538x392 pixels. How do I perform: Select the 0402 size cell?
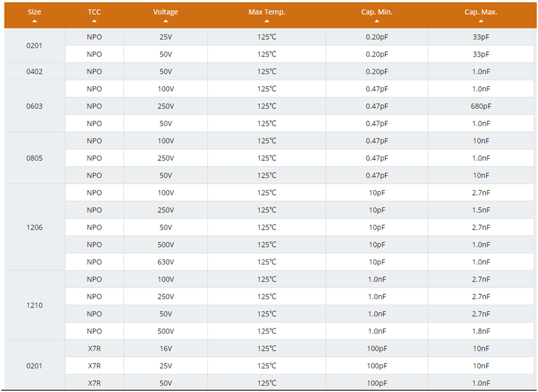(34, 71)
